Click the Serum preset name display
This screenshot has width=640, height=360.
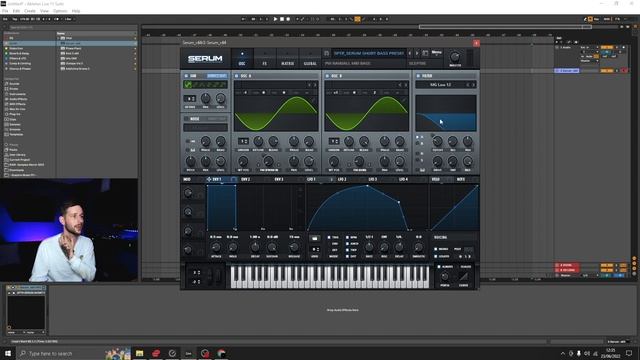369,53
